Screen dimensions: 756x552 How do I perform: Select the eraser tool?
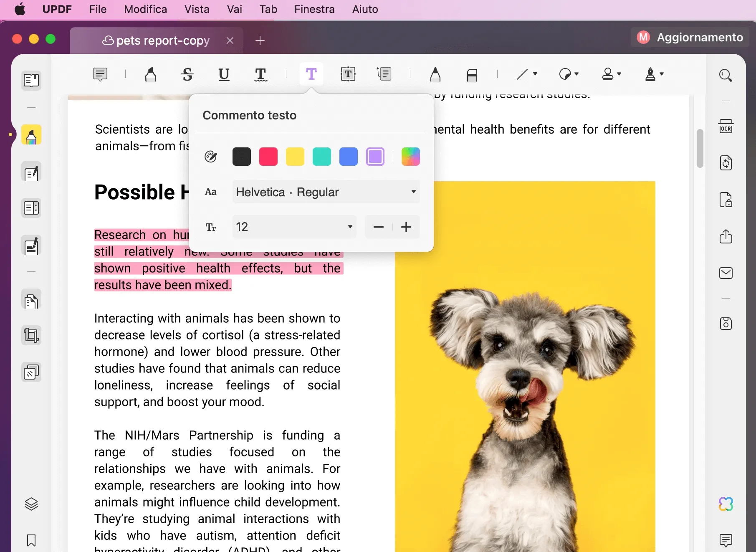pyautogui.click(x=472, y=75)
